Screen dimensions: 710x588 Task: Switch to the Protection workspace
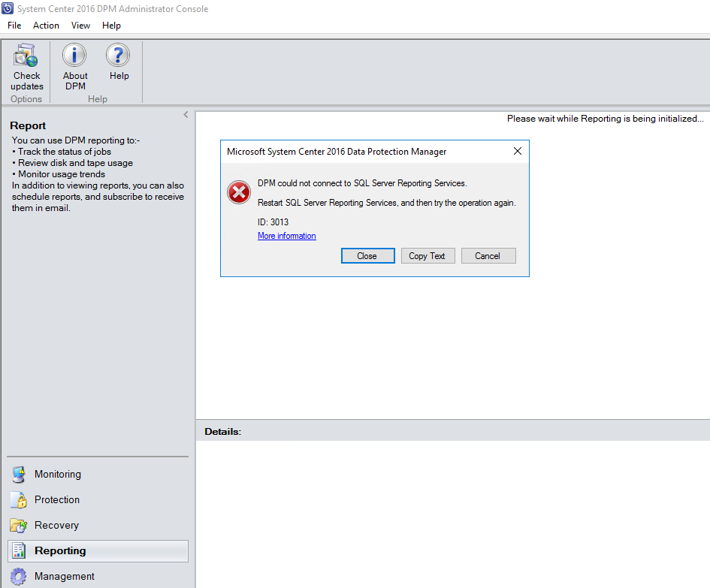(98, 499)
